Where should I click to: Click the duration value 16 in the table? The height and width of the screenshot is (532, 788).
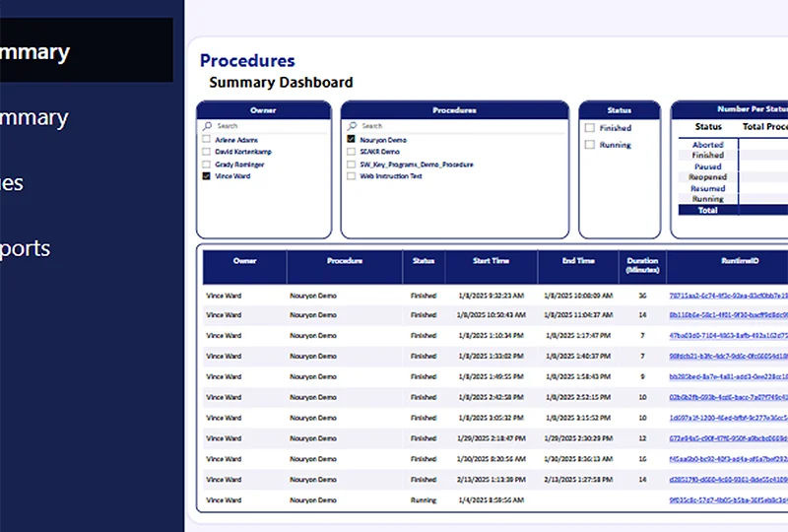click(642, 459)
